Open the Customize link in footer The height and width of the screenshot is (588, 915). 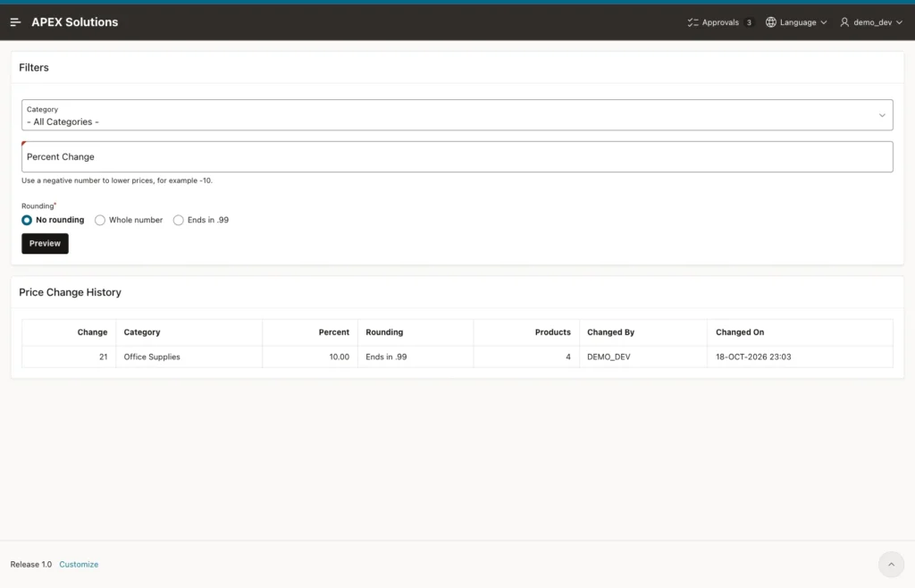79,564
